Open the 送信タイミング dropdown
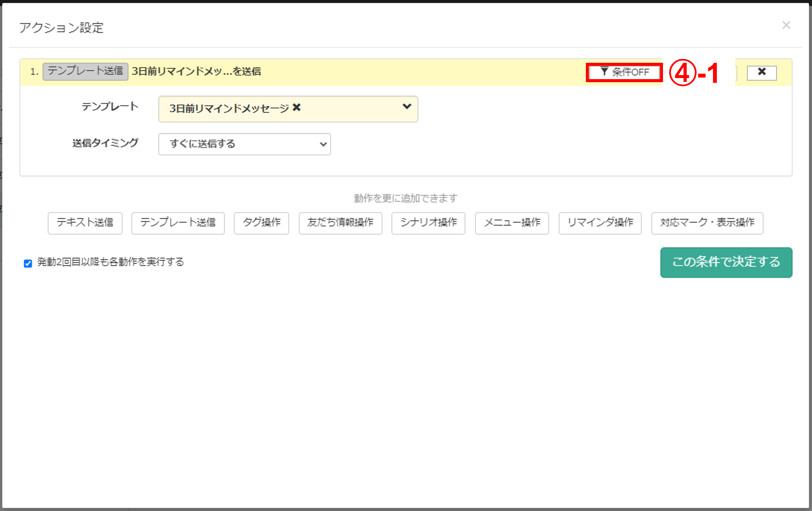Image resolution: width=812 pixels, height=511 pixels. click(244, 144)
